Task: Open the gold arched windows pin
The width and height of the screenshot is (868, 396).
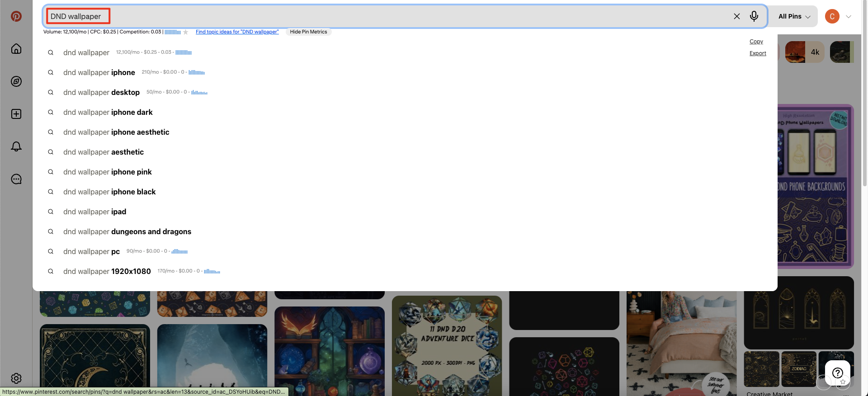Action: [x=799, y=312]
